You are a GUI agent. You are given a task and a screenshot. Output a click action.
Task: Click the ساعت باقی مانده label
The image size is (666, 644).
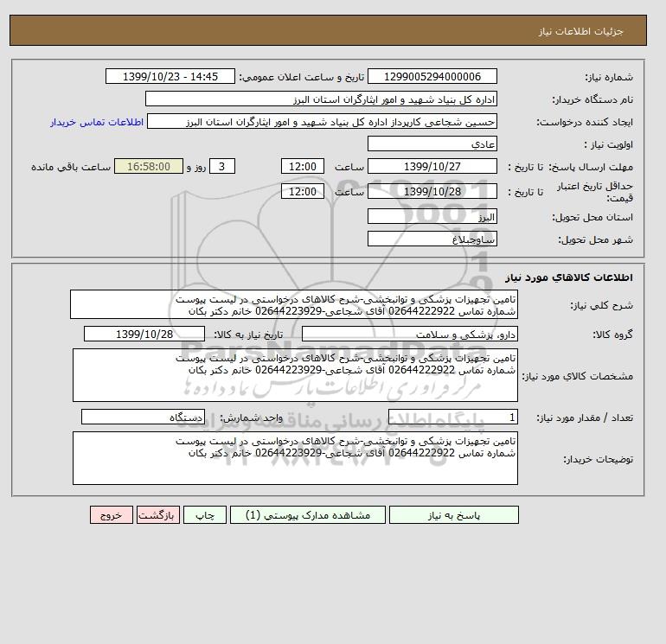[71, 167]
